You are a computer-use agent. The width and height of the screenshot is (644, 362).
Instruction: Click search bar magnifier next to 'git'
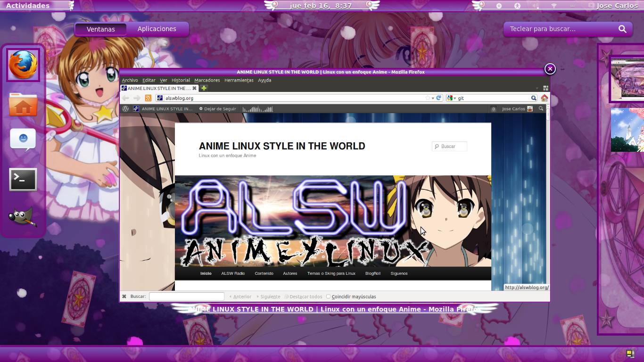(x=534, y=98)
